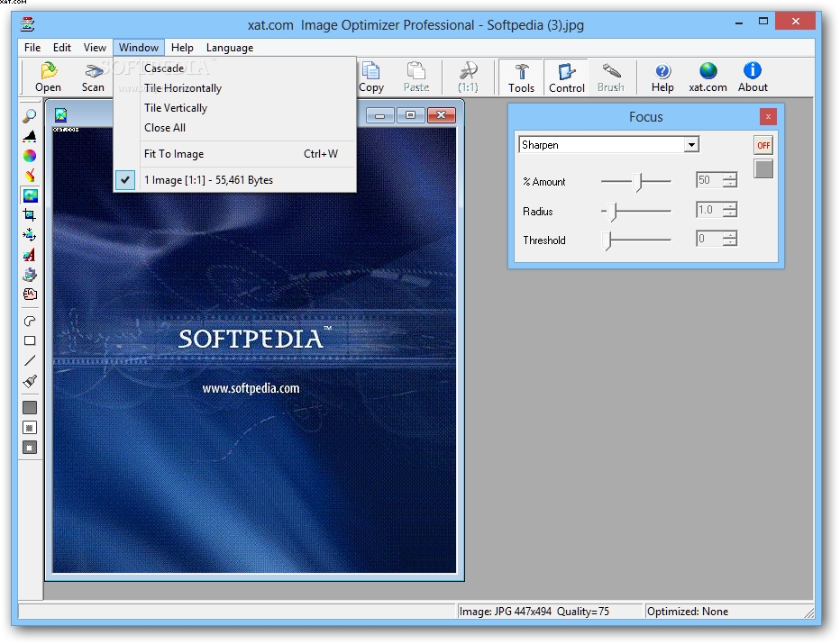This screenshot has width=840, height=644.
Task: Click the Threshold spinner arrows
Action: tap(730, 239)
